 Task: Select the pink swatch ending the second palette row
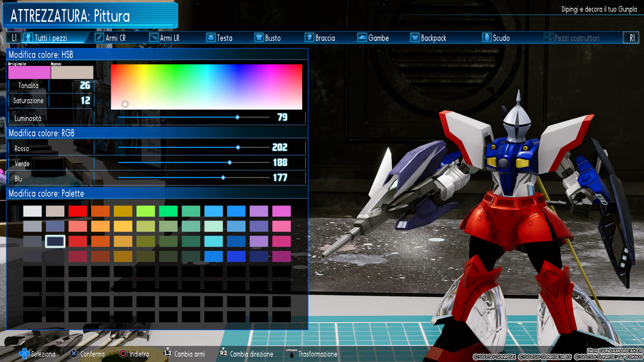point(282,226)
